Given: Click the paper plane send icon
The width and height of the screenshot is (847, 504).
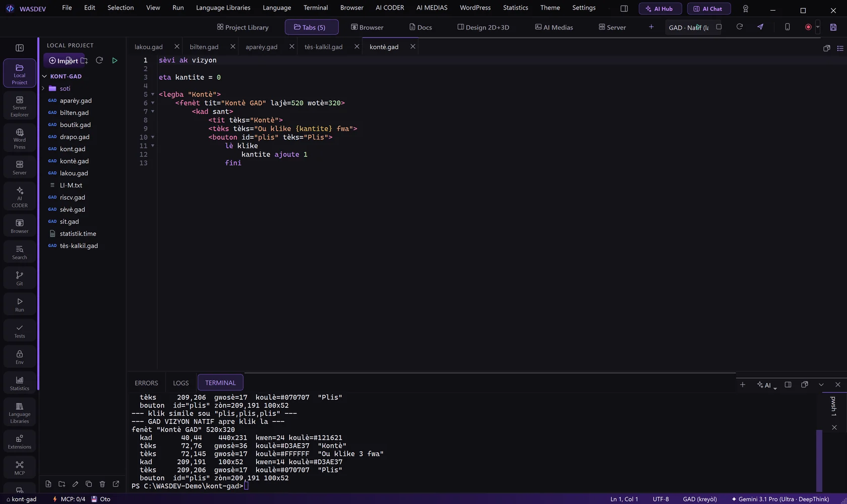Looking at the screenshot, I should (760, 27).
